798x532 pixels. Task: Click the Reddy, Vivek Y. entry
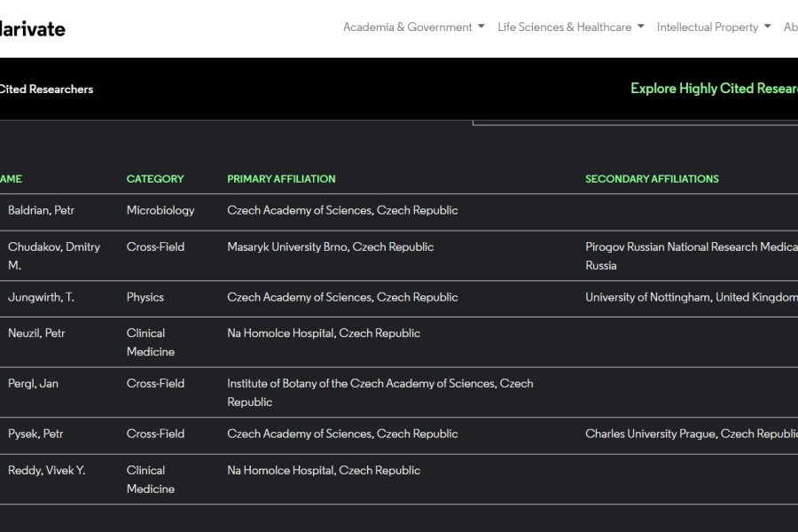(46, 471)
